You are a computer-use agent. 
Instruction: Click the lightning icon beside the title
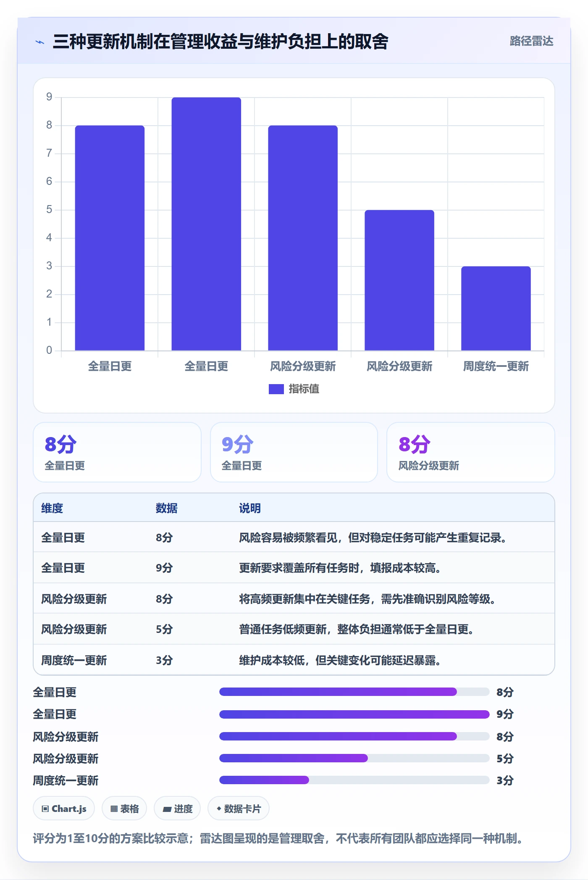tap(40, 42)
